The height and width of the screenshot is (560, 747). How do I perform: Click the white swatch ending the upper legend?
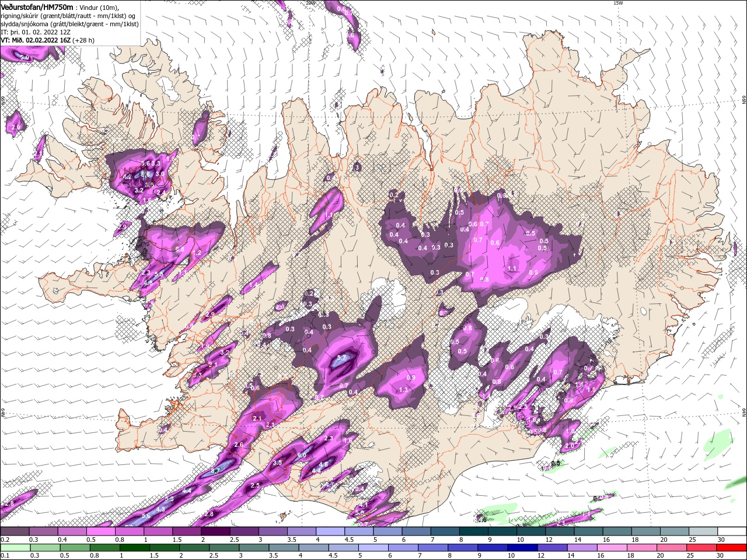coord(732,531)
